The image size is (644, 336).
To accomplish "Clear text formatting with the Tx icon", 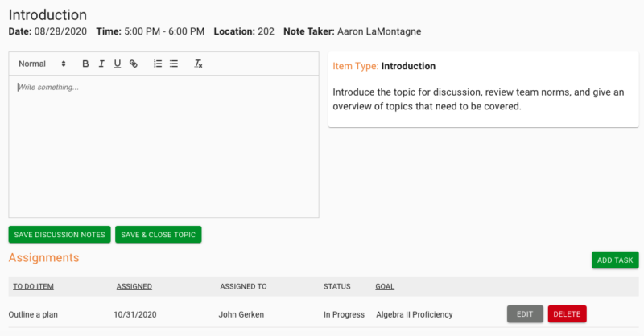I will [198, 64].
